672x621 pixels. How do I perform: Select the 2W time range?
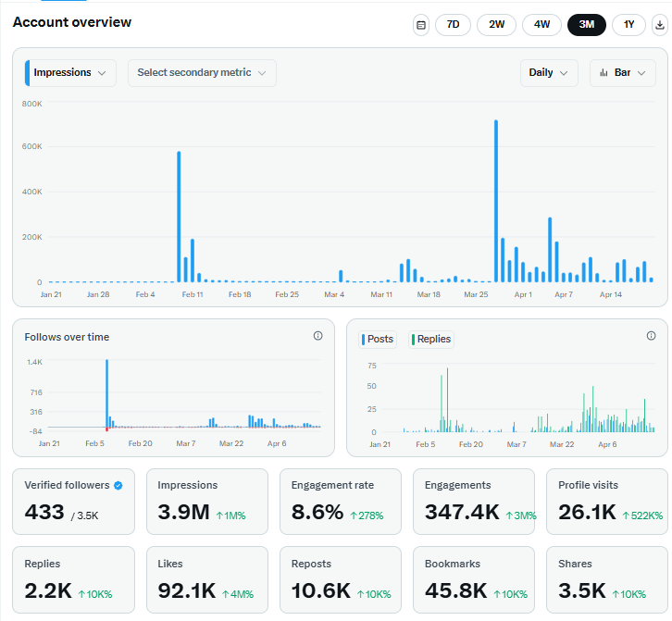(x=497, y=25)
